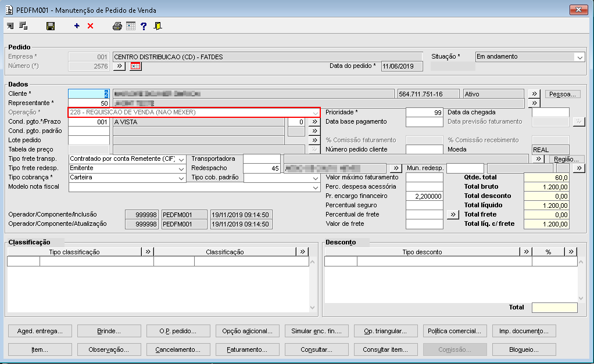Click Simular enc. fin.... button

(317, 331)
